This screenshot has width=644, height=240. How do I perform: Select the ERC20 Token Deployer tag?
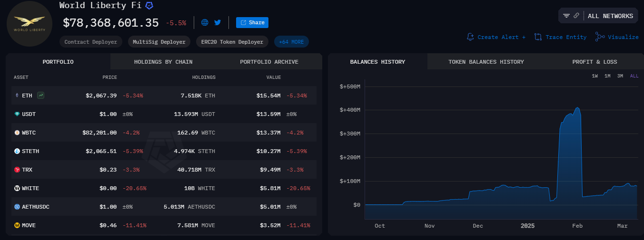232,42
